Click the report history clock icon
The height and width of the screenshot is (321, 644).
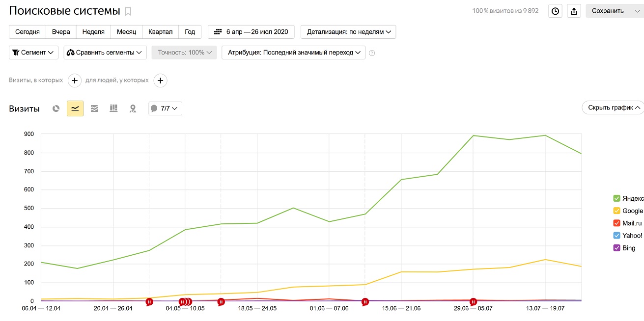tap(555, 11)
